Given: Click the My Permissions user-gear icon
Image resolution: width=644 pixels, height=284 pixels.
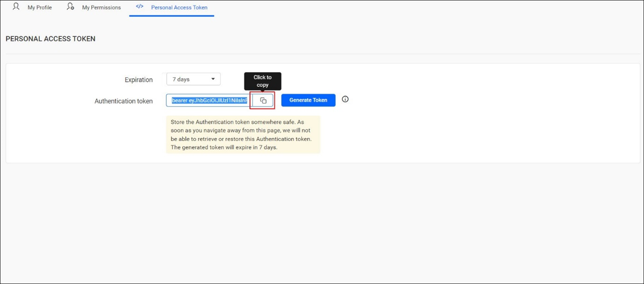Looking at the screenshot, I should tap(71, 7).
